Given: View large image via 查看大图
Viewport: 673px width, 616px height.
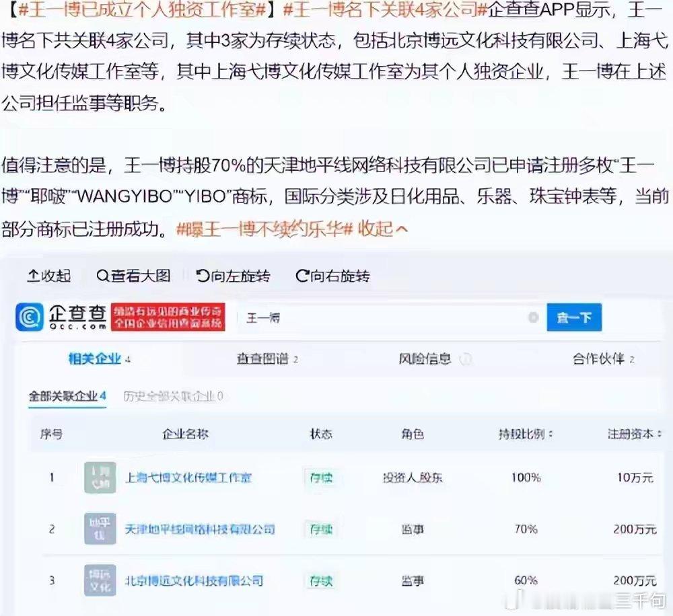Looking at the screenshot, I should (x=133, y=276).
